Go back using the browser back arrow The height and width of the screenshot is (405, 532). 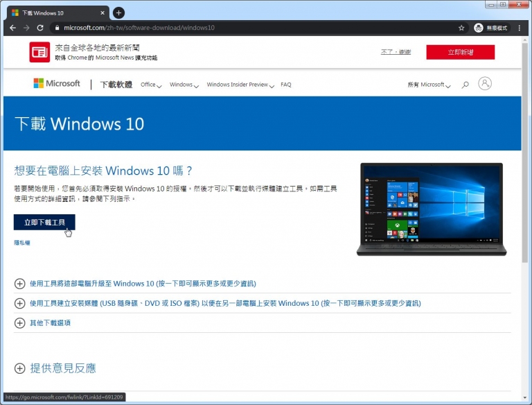[x=13, y=28]
